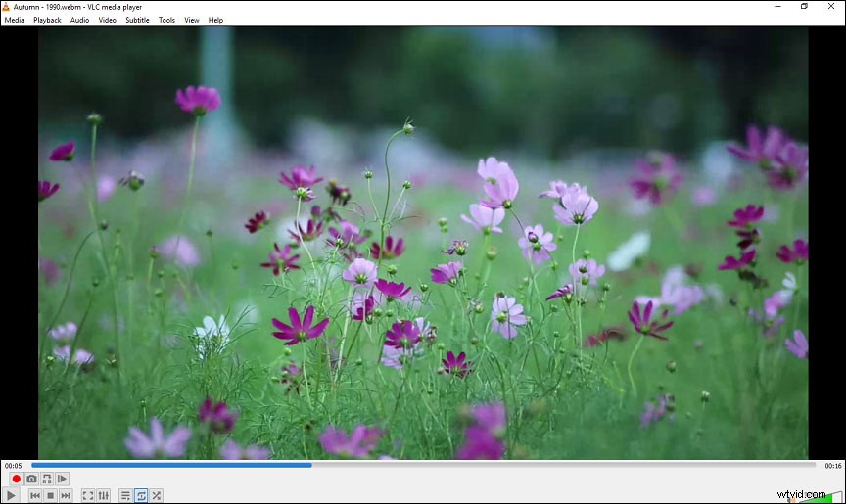Play the paused video
This screenshot has height=504, width=846.
point(11,495)
